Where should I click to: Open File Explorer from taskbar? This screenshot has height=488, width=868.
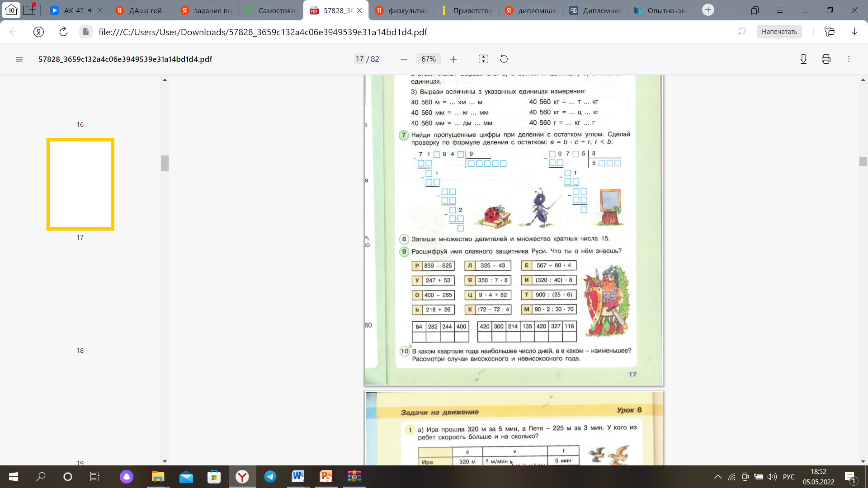[x=158, y=477]
